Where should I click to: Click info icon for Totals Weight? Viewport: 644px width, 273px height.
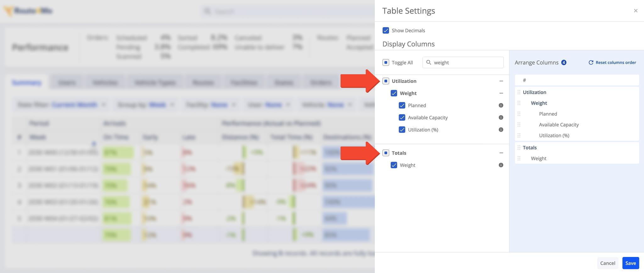(501, 165)
